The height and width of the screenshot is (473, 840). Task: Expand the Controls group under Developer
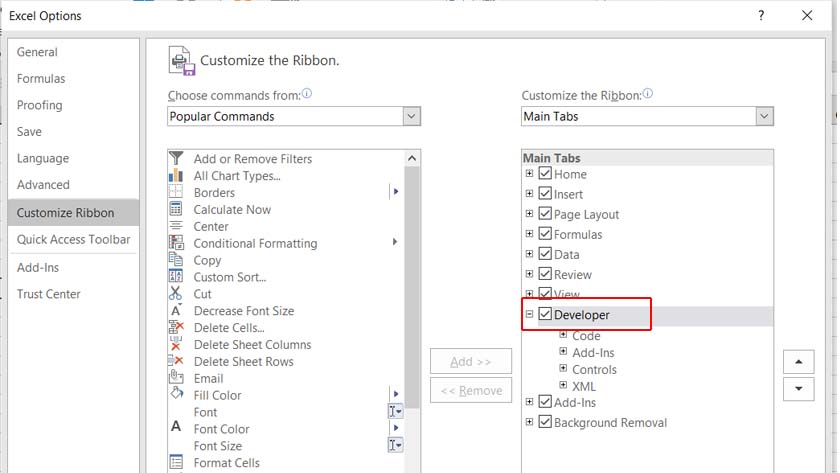click(563, 368)
